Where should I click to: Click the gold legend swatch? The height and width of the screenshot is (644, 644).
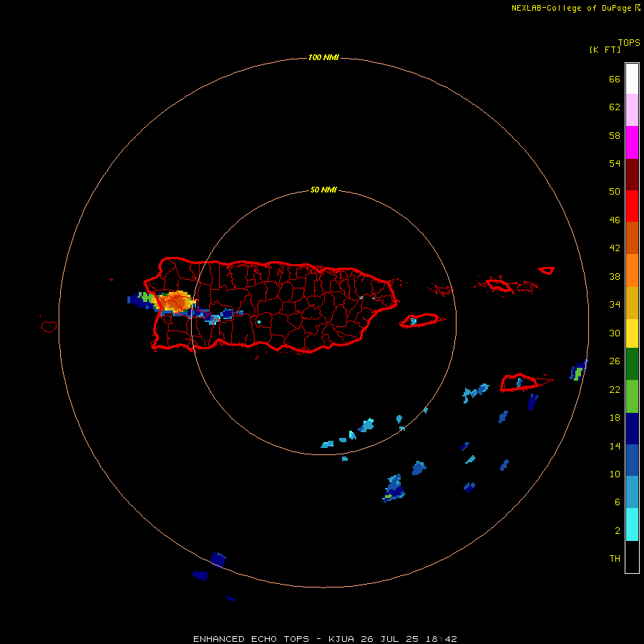coord(632,303)
